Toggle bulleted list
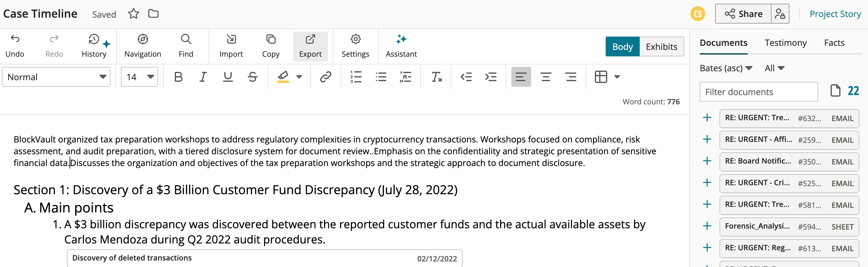This screenshot has height=267, width=868. click(381, 77)
